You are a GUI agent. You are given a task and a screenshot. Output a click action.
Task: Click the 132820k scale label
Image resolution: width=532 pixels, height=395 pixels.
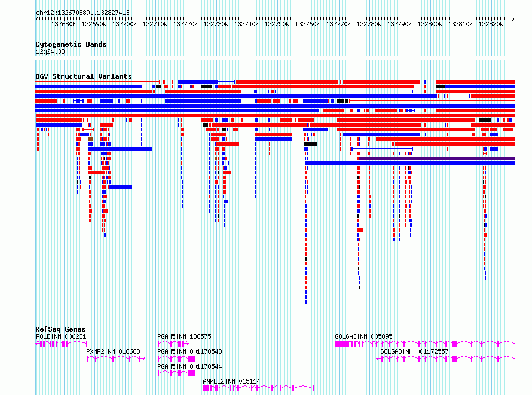491,24
